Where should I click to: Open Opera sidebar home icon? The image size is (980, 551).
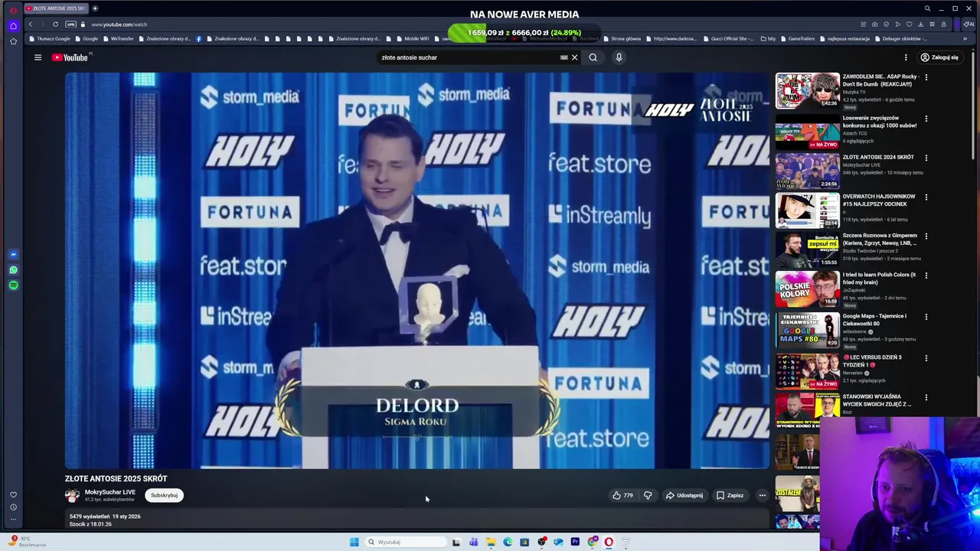coord(13,25)
